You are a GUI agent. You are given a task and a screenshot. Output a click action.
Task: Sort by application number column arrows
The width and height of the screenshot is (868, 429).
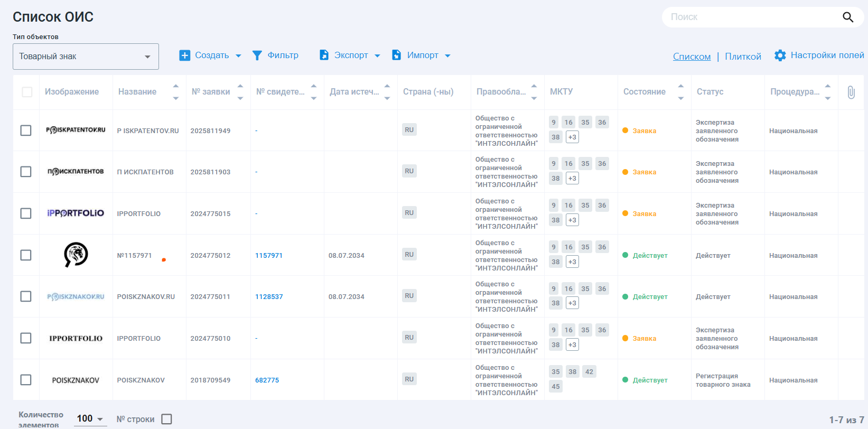[x=240, y=92]
